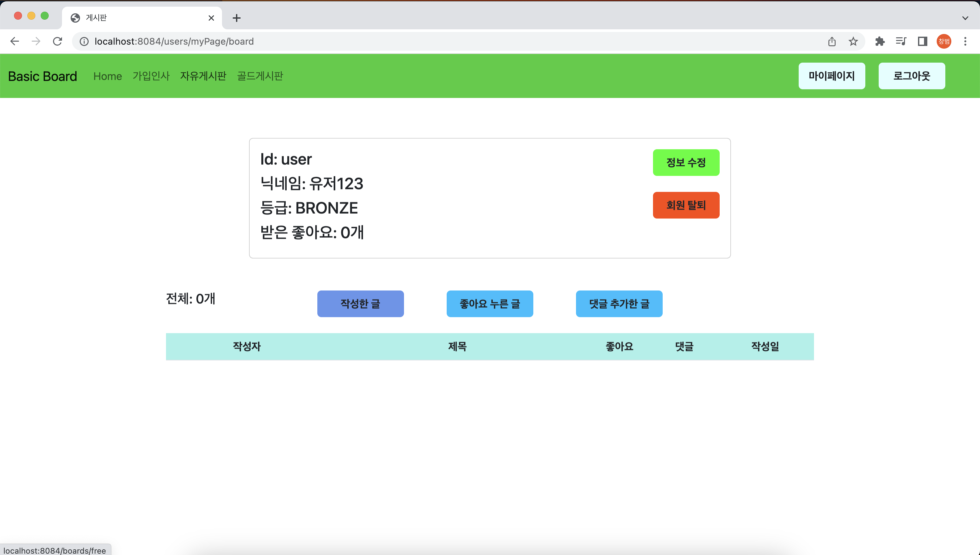Click the share page icon
Screen dimensions: 980x555
(832, 41)
